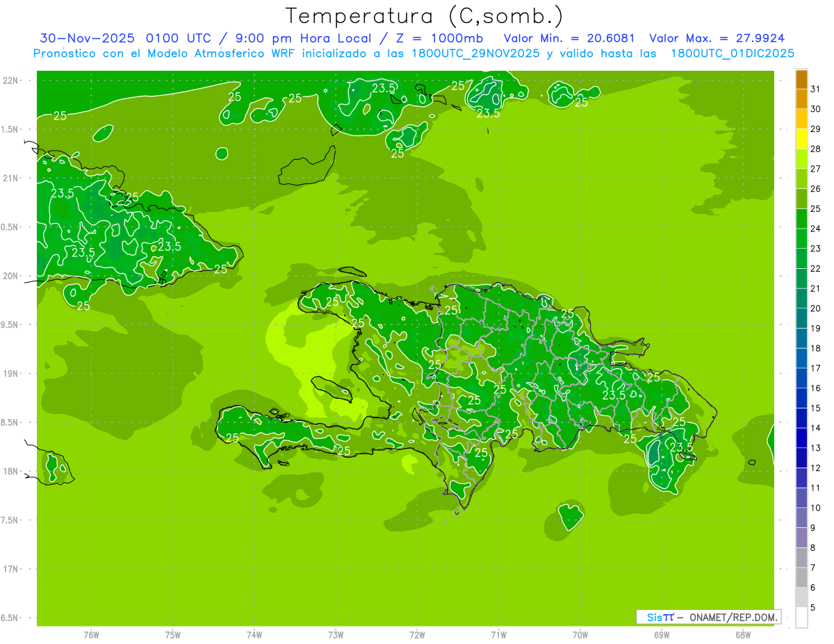
Task: Click the teal swatch between 19 and 20
Action: (x=801, y=318)
